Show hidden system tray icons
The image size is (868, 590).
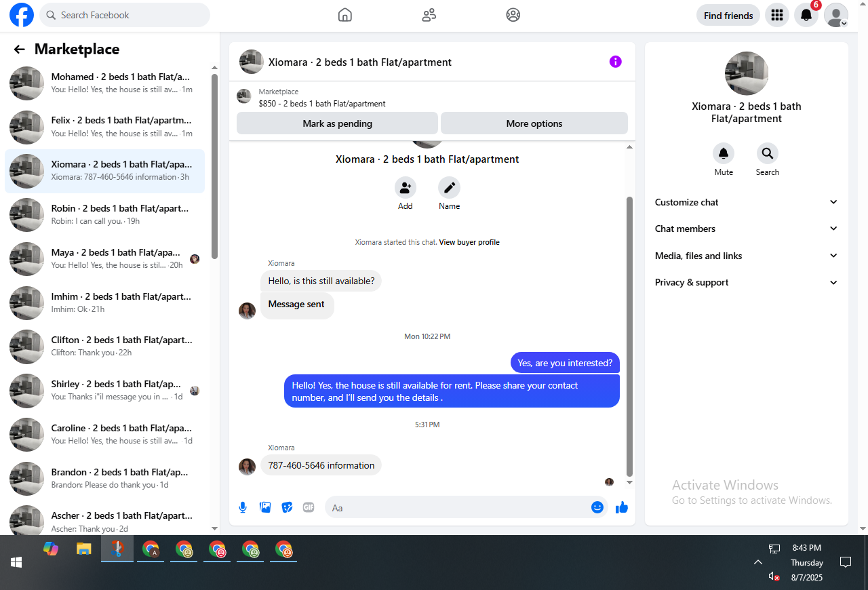(758, 562)
